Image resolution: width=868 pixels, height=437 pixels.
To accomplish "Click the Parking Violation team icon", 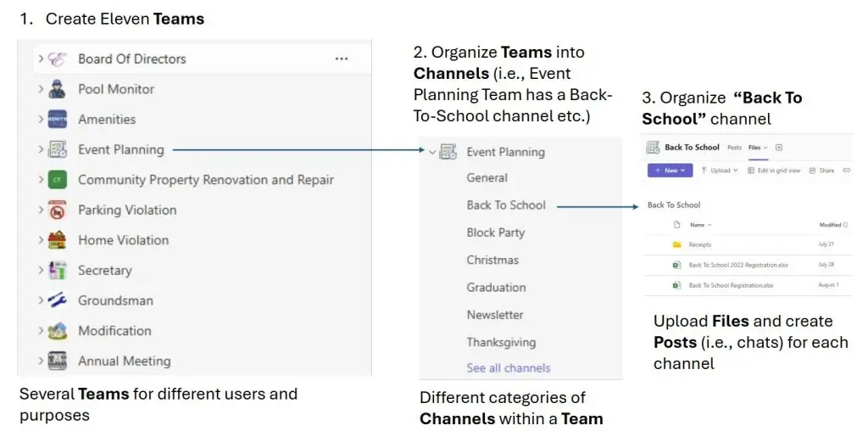I will coord(57,210).
